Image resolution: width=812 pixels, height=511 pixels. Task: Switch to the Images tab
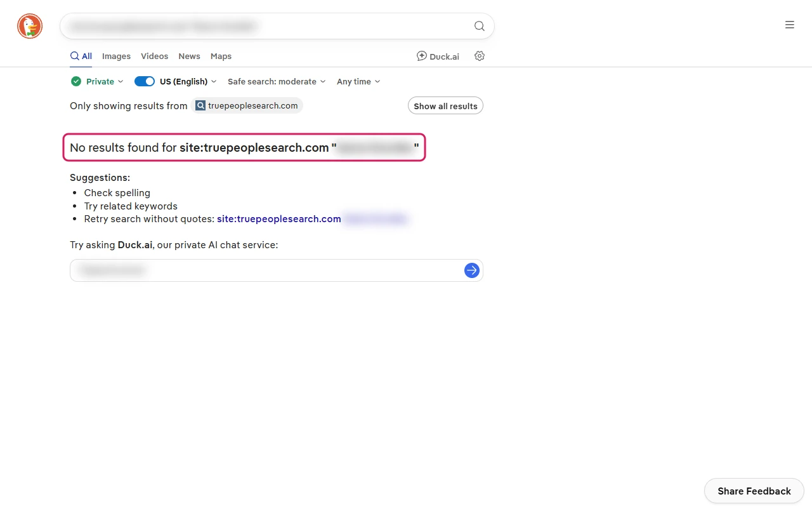point(116,56)
